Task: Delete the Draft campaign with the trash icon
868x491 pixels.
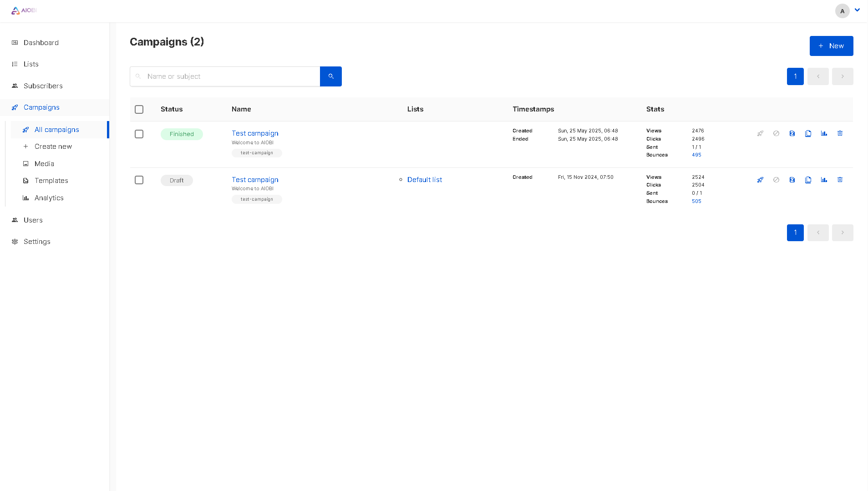Action: [840, 180]
